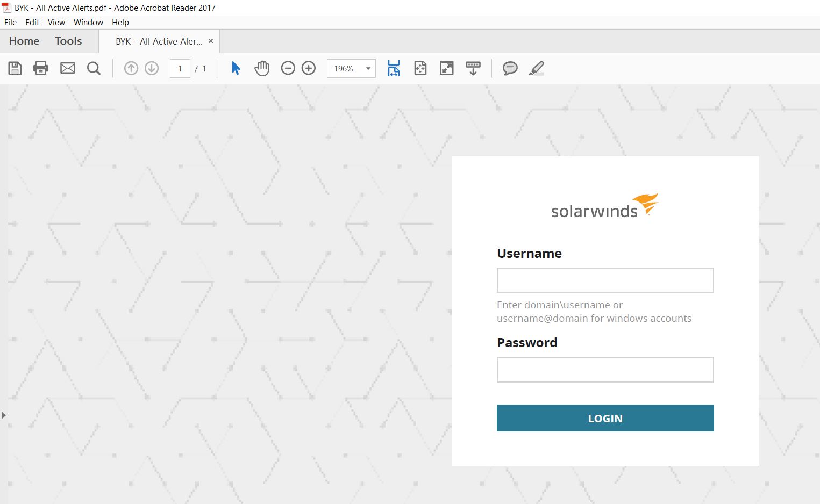This screenshot has width=820, height=504.
Task: Click the 'Username' label text
Action: pos(529,254)
